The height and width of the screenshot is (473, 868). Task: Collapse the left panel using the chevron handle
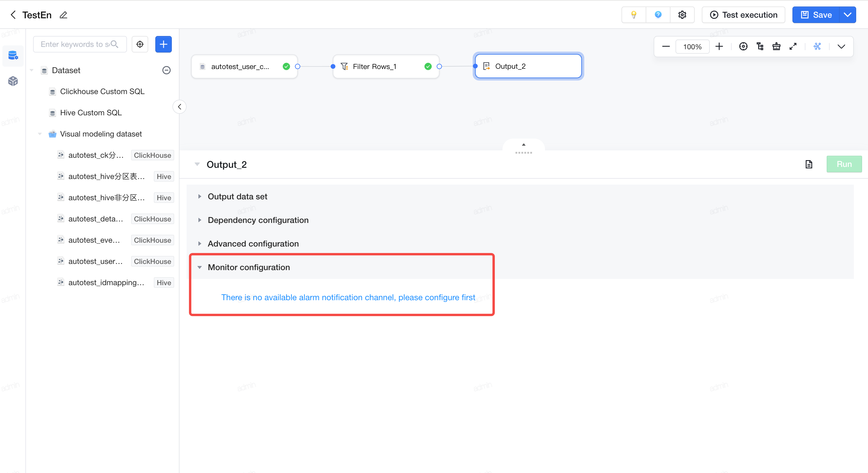click(x=180, y=107)
